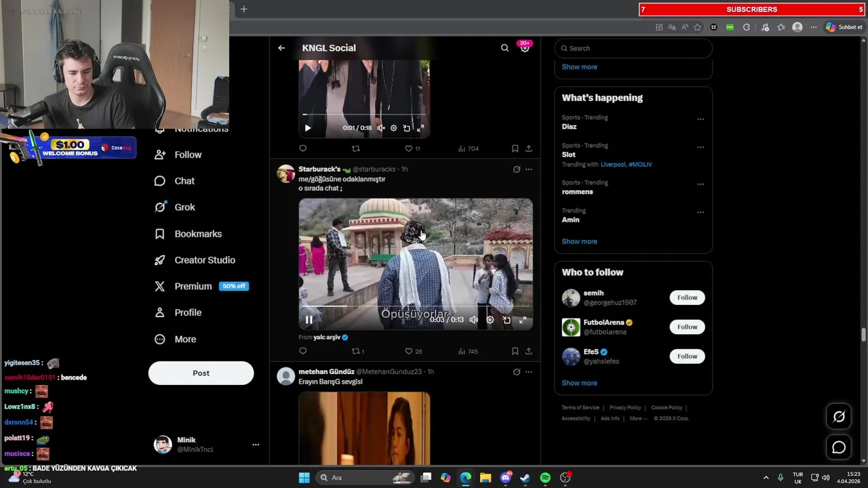Follow semih

point(687,298)
